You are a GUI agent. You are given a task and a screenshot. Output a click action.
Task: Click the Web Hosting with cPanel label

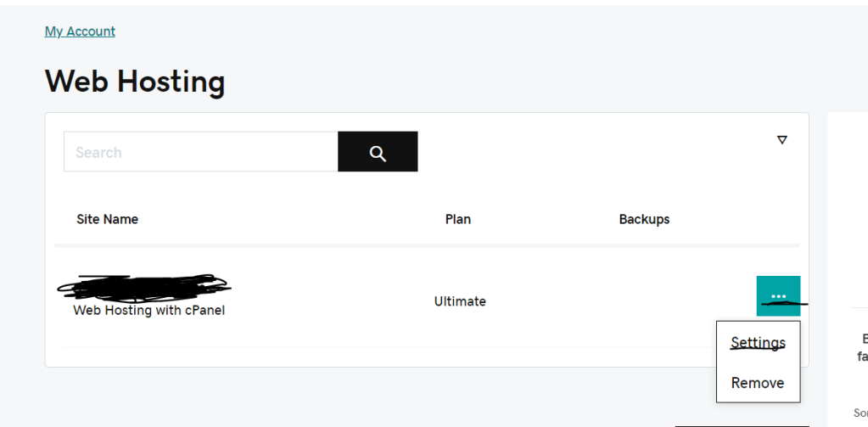(x=148, y=311)
